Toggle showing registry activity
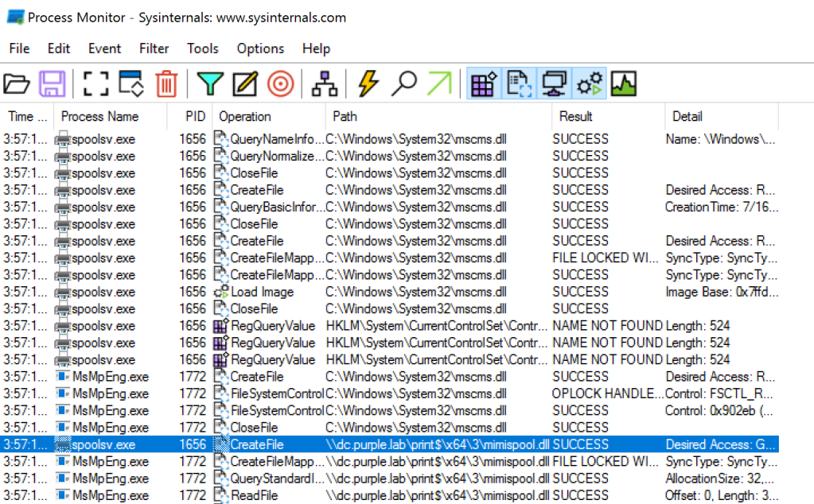This screenshot has width=814, height=504. coord(484,83)
